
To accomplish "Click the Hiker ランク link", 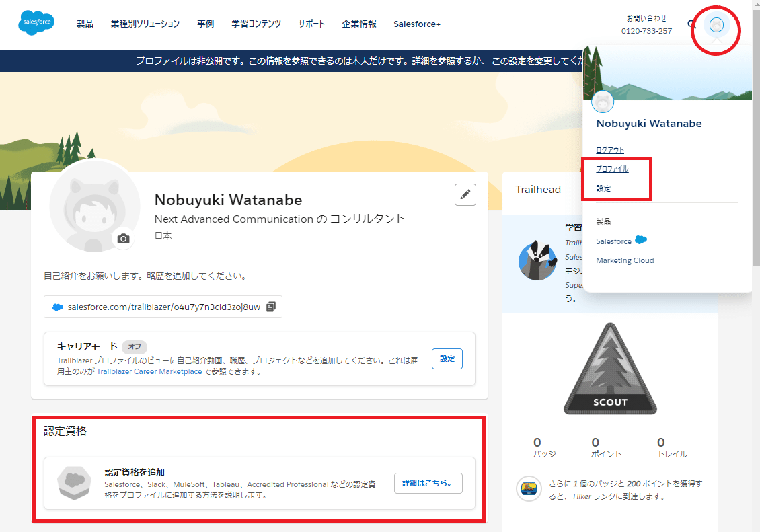I will click(x=593, y=496).
